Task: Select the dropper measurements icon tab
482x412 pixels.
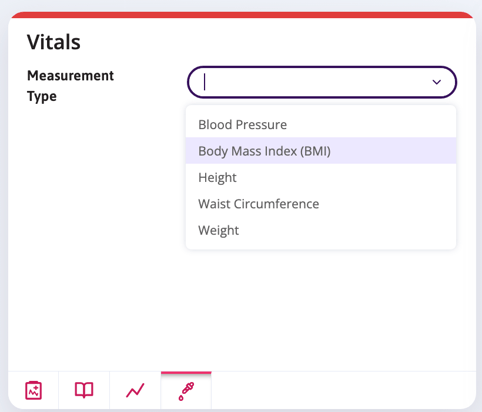Action: tap(186, 391)
